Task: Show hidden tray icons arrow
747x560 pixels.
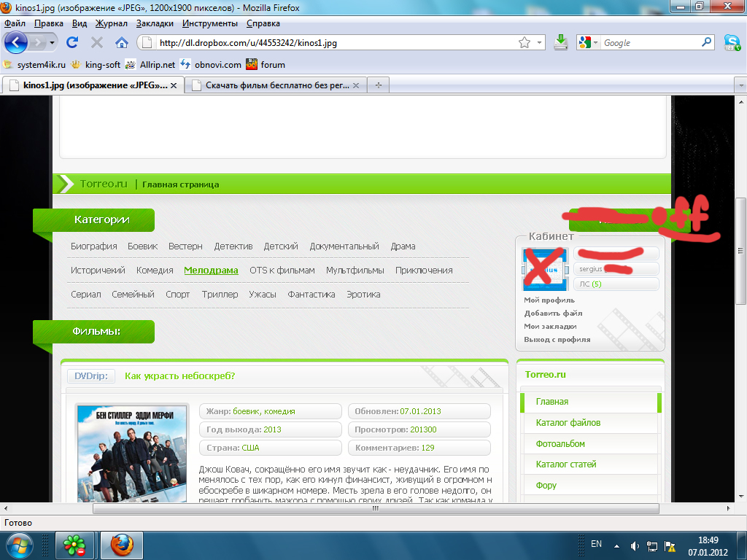Action: click(x=616, y=546)
